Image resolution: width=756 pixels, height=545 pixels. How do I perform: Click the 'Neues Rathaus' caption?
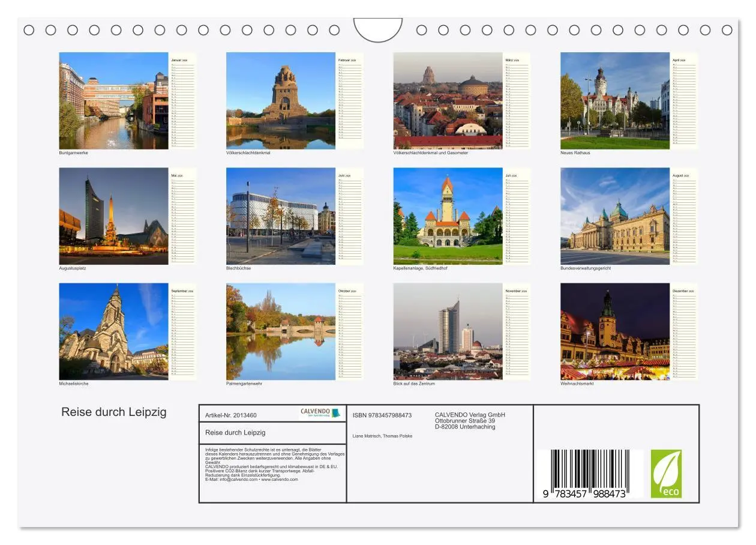pos(575,153)
